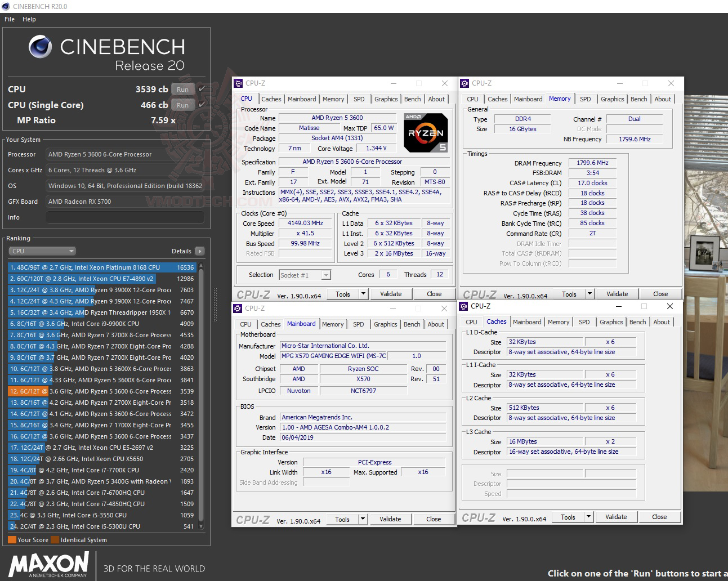This screenshot has height=581, width=728.
Task: Click the MAXON logo
Action: pyautogui.click(x=48, y=564)
